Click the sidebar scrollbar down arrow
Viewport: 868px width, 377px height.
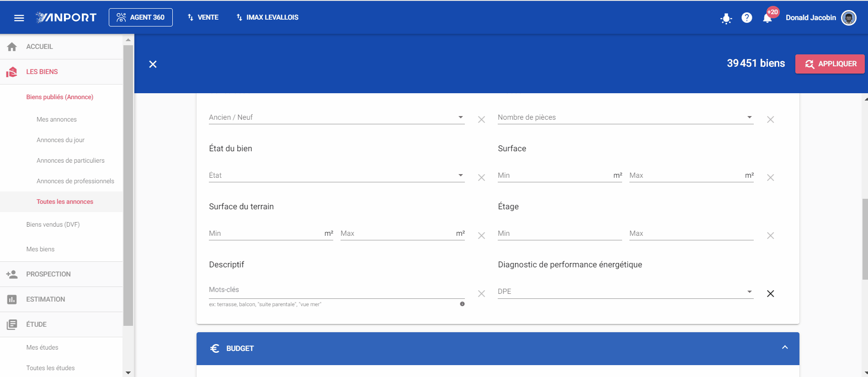128,372
